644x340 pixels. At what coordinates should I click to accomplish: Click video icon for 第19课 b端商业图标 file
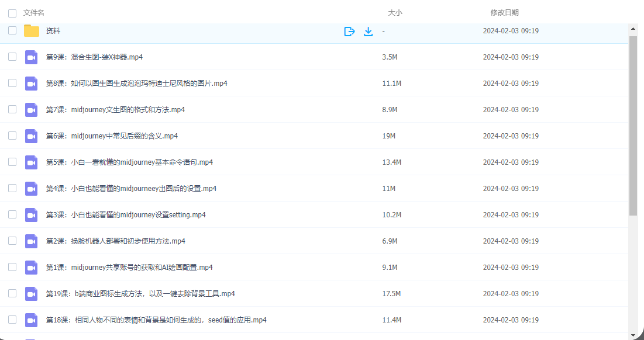[32, 294]
